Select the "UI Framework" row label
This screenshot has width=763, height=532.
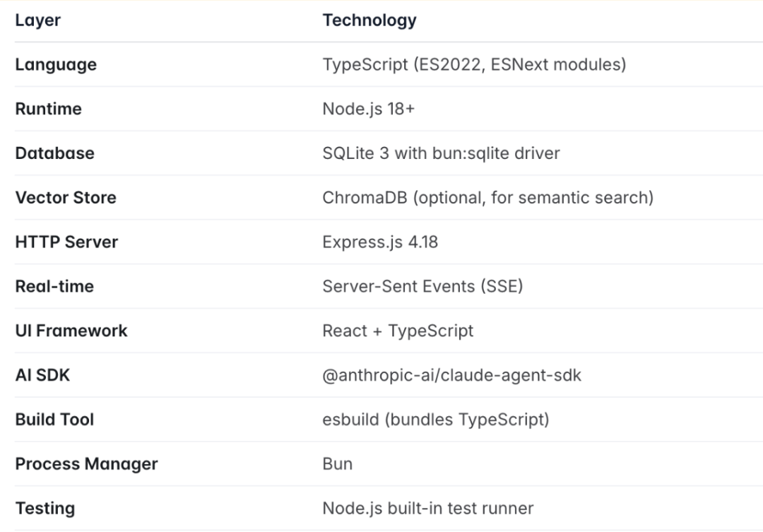(x=71, y=331)
